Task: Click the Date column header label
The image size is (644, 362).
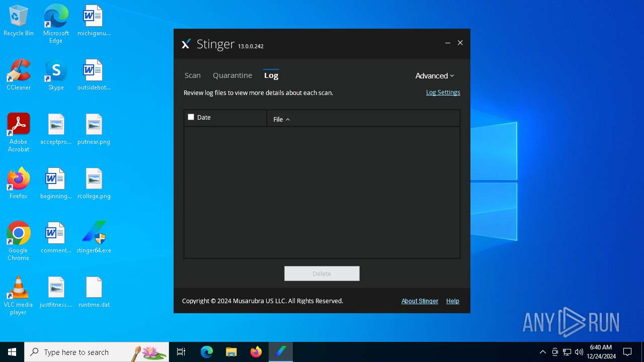Action: pos(204,117)
